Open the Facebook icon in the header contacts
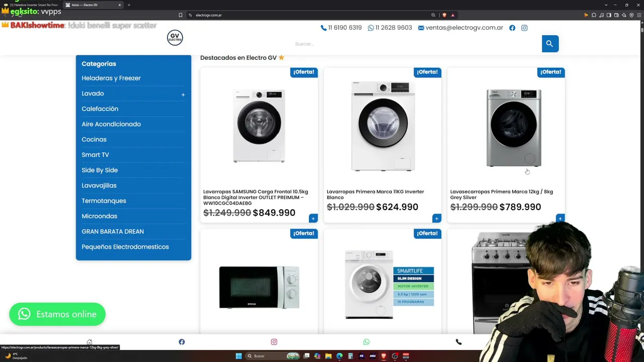Image resolution: width=644 pixels, height=362 pixels. click(x=512, y=28)
